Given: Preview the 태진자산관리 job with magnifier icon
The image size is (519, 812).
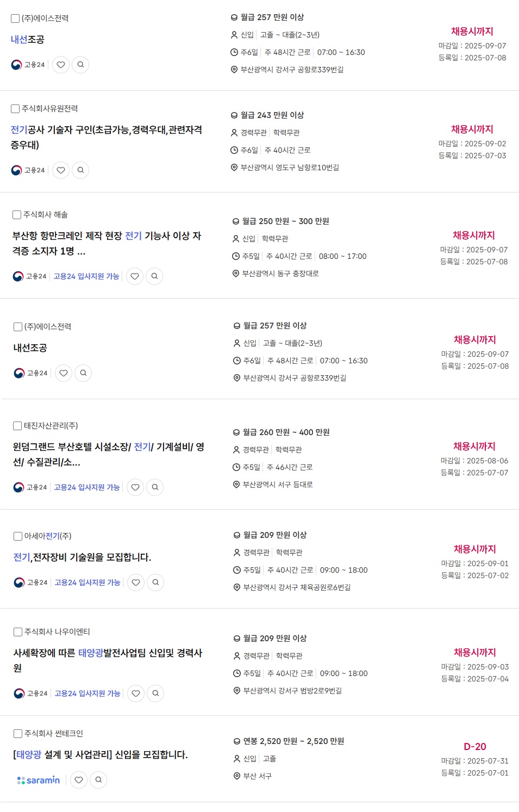Looking at the screenshot, I should click(155, 487).
